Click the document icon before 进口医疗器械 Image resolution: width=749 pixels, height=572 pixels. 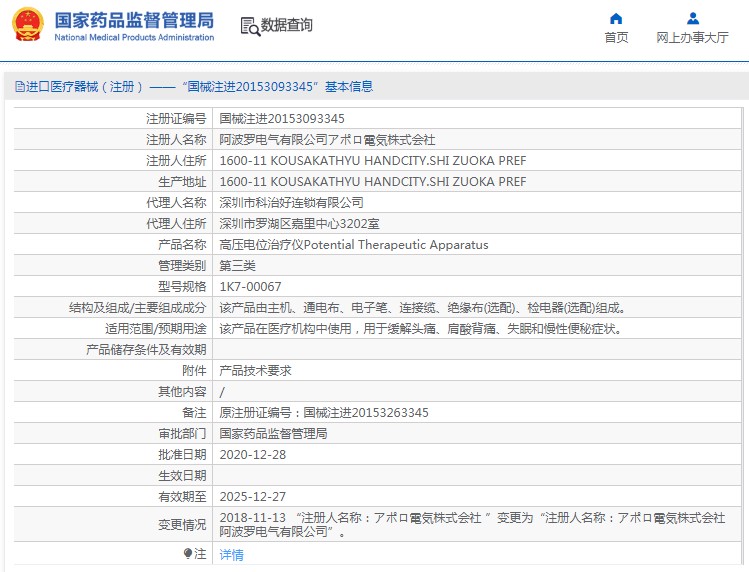(x=20, y=86)
